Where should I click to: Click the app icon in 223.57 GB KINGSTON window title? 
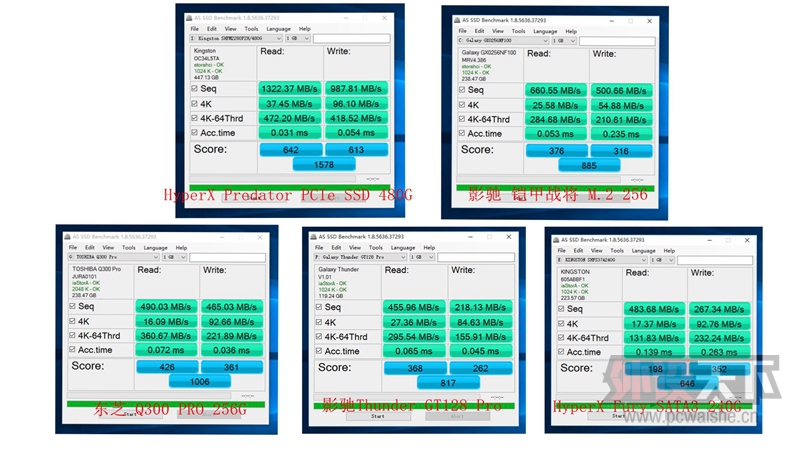(x=555, y=240)
